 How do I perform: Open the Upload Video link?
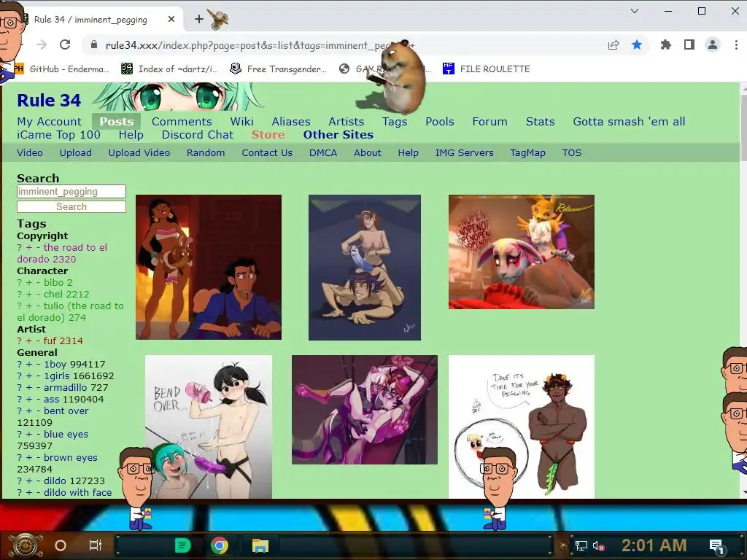coord(139,153)
